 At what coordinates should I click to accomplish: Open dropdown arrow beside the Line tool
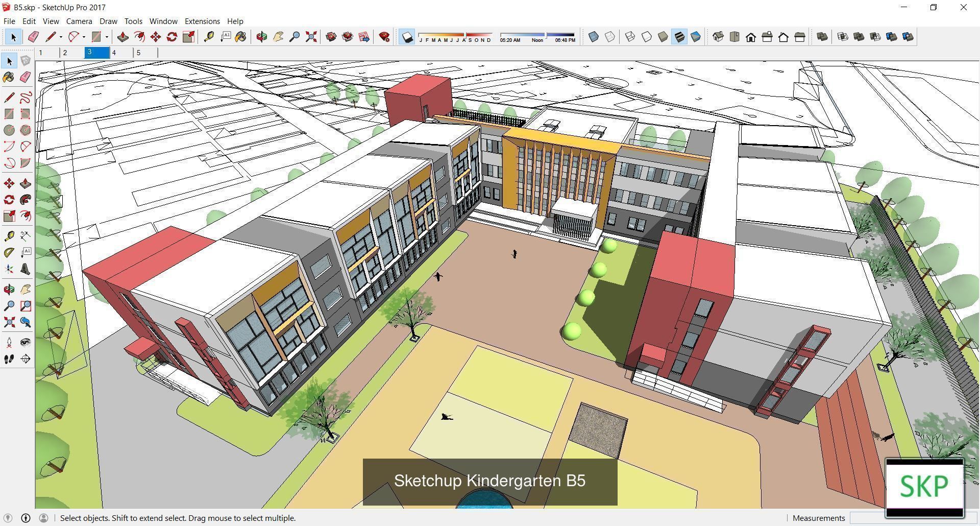pyautogui.click(x=61, y=37)
